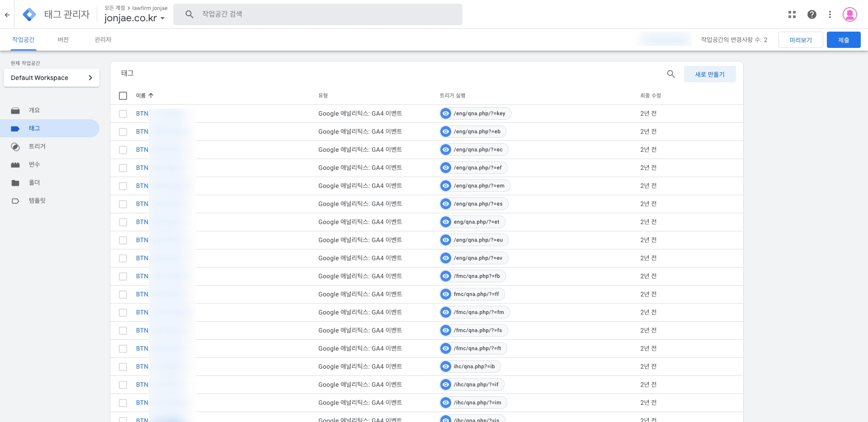Image resolution: width=868 pixels, height=422 pixels.
Task: Click the blue 제출 button
Action: (x=843, y=40)
